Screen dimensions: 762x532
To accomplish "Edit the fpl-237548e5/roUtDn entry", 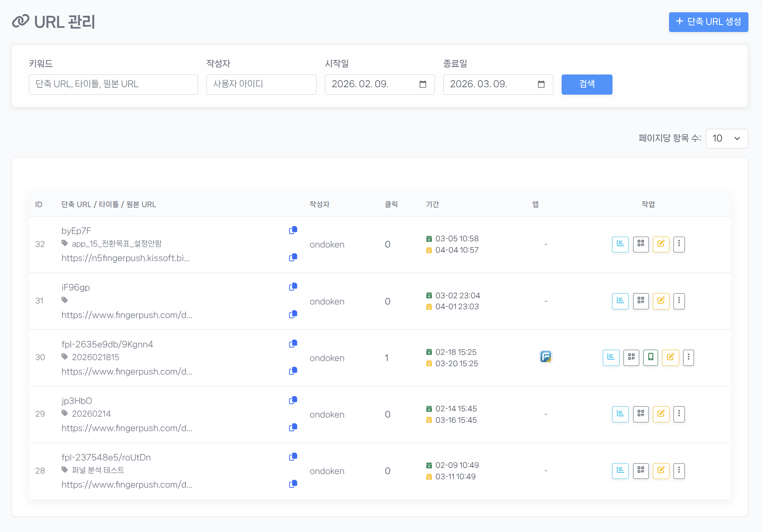I will click(x=661, y=471).
